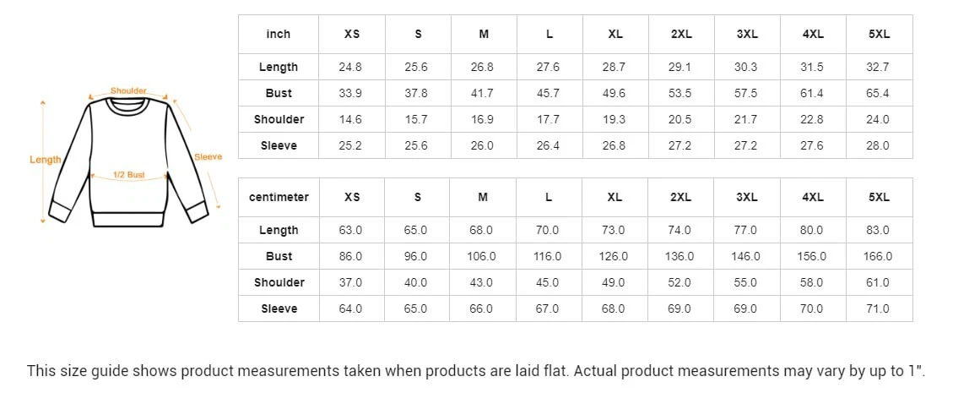Select the 'centimeter' table header cell
980x393 pixels.
[279, 197]
